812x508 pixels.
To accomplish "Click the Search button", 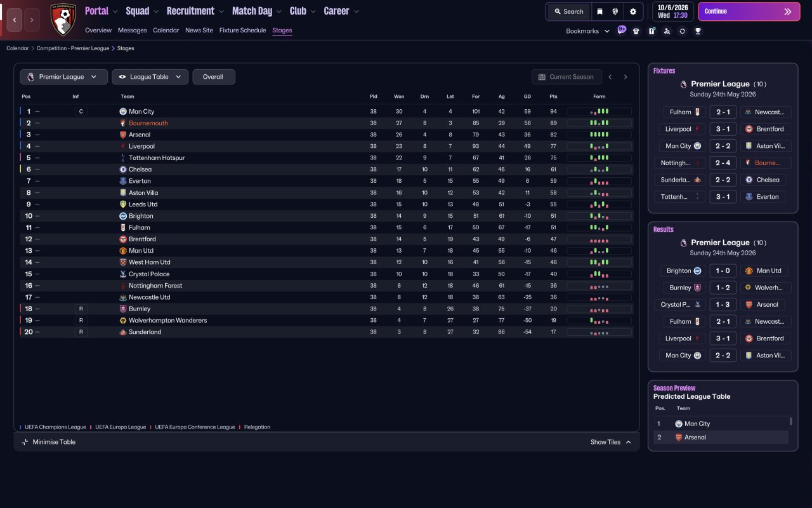I will coord(568,11).
